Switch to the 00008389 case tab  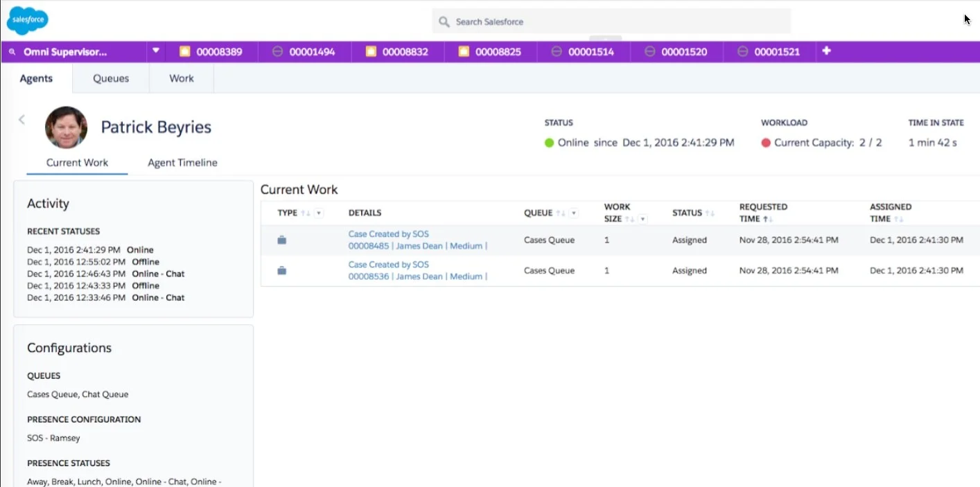tap(211, 51)
